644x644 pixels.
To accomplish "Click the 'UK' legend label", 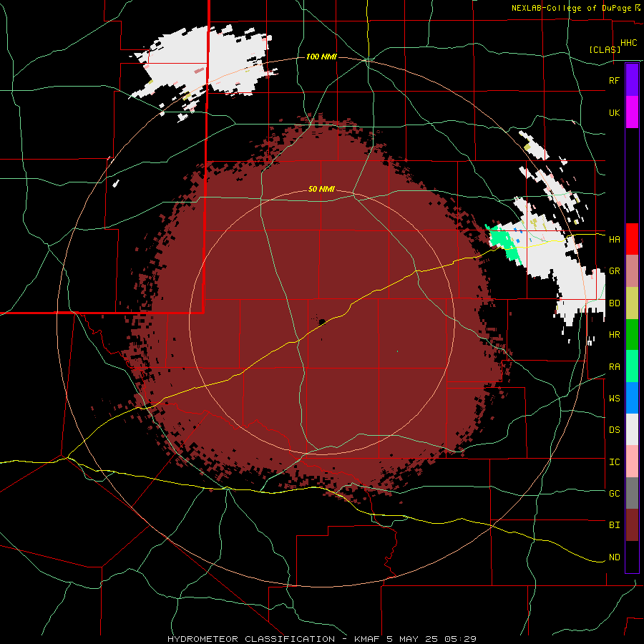I will [614, 112].
